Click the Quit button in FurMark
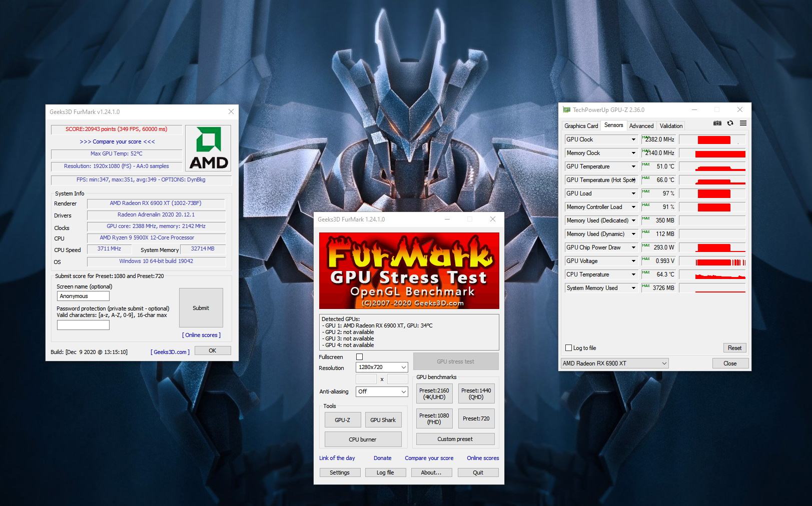The width and height of the screenshot is (812, 506). 478,472
